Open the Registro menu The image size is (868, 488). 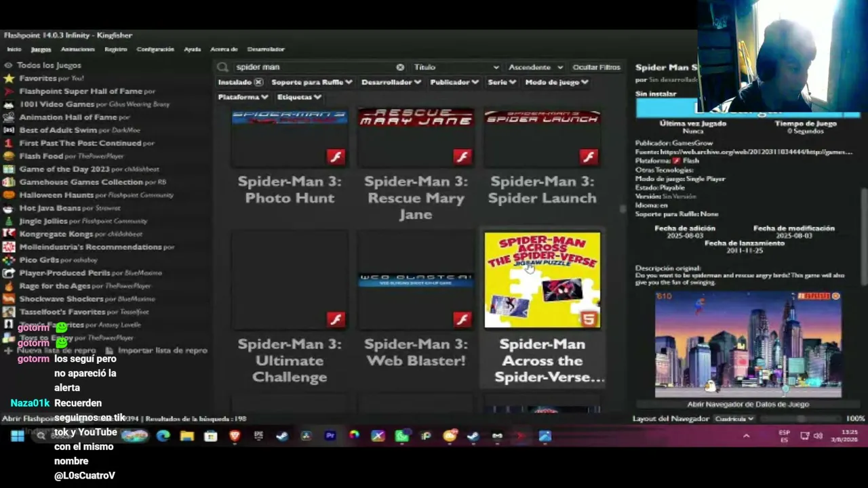(116, 49)
